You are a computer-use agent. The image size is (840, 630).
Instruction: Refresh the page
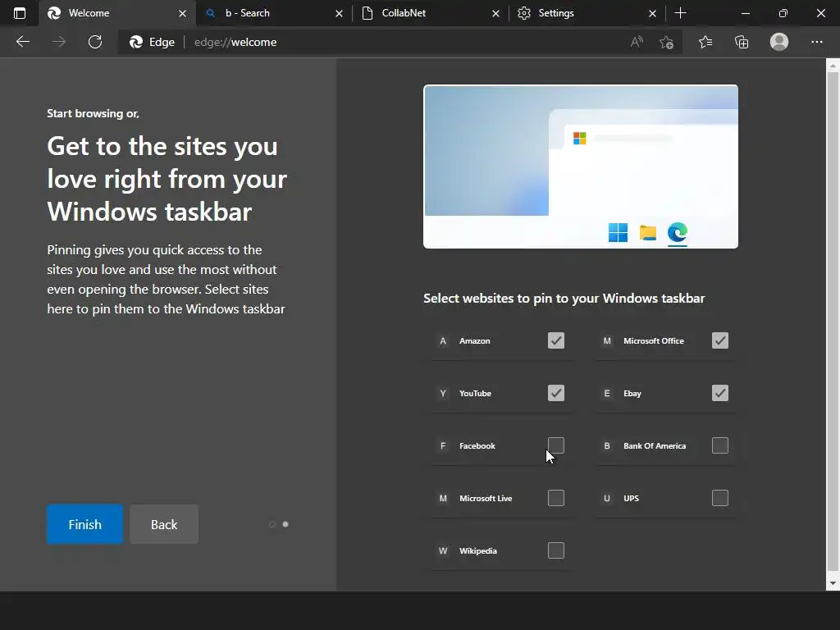coord(95,42)
